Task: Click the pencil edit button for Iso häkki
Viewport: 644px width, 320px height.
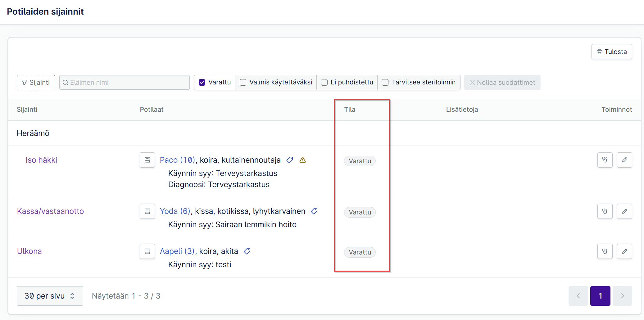Action: [624, 160]
